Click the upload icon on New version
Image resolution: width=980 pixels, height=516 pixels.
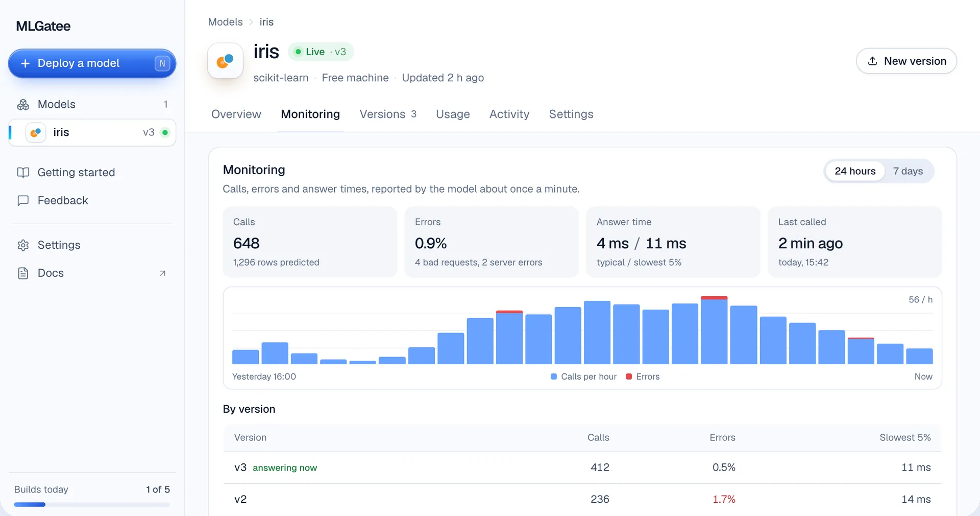tap(873, 61)
